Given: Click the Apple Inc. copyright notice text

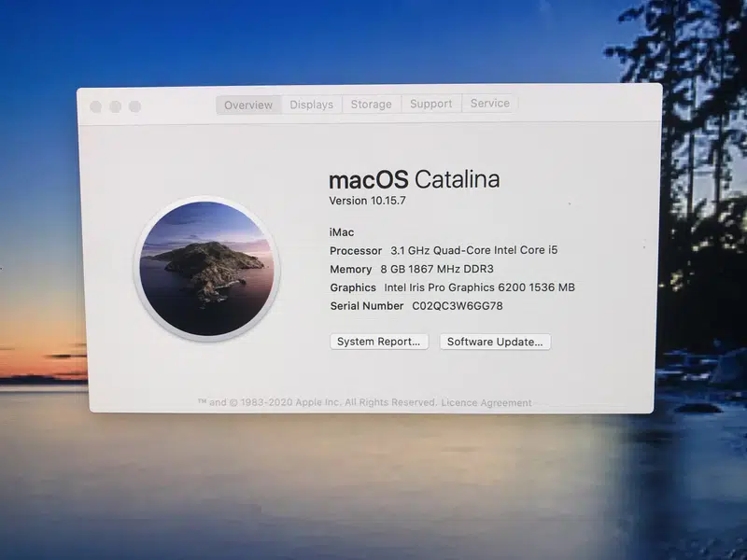Looking at the screenshot, I should coord(317,402).
